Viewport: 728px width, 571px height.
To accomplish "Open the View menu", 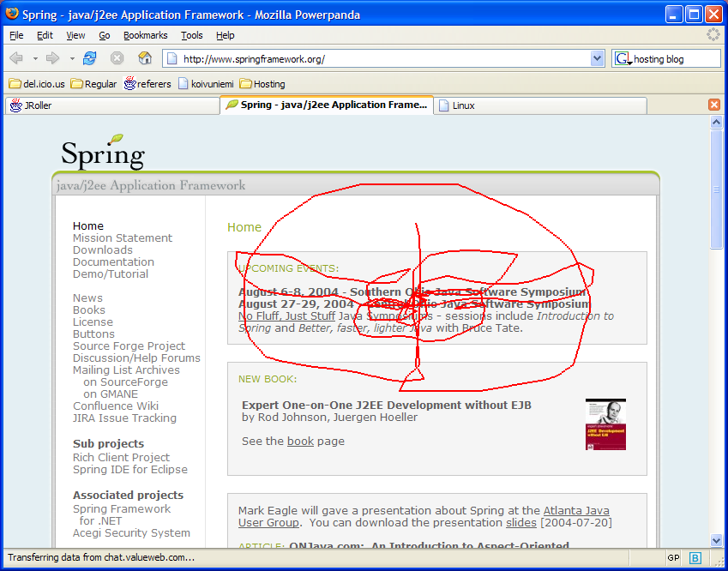I will 75,35.
